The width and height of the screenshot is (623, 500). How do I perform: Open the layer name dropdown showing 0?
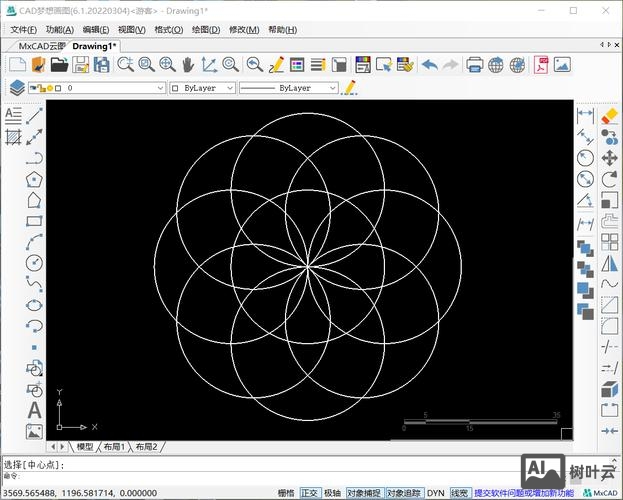[112, 88]
